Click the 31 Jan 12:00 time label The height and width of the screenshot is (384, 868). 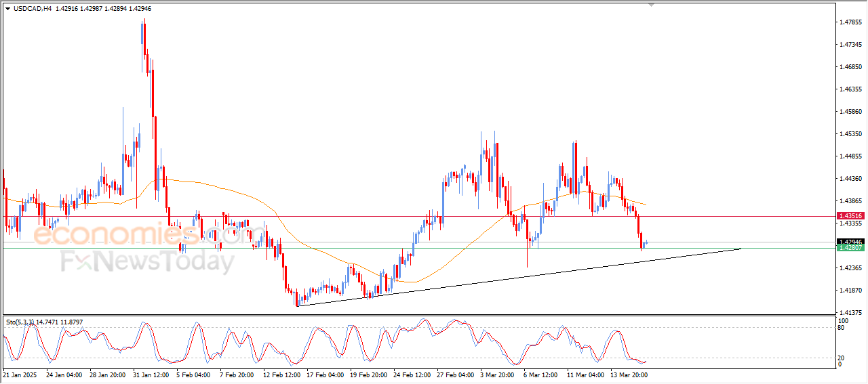(151, 375)
